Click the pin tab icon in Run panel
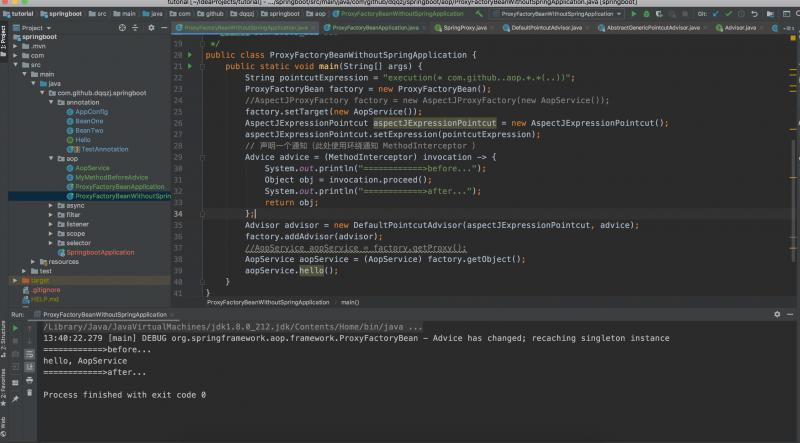This screenshot has width=800, height=443. point(15,398)
